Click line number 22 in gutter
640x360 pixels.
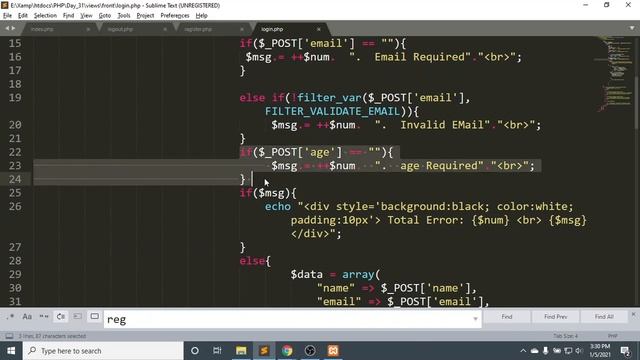tap(15, 152)
